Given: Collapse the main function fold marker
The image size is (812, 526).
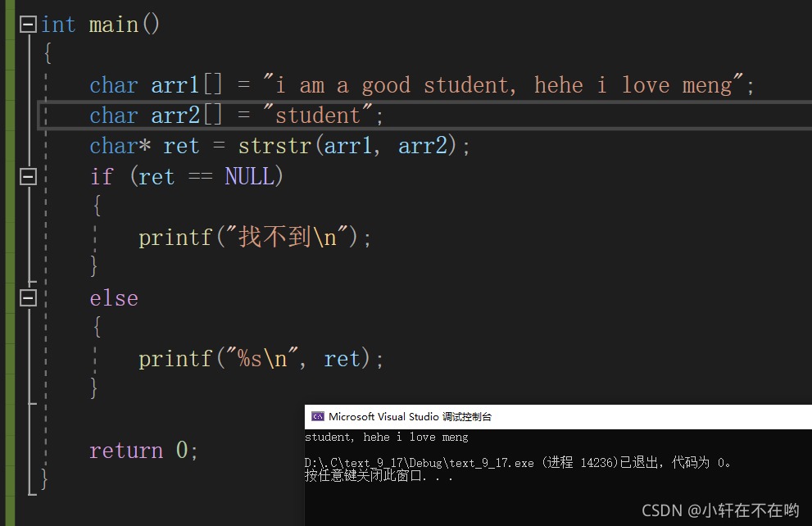Looking at the screenshot, I should click(27, 24).
